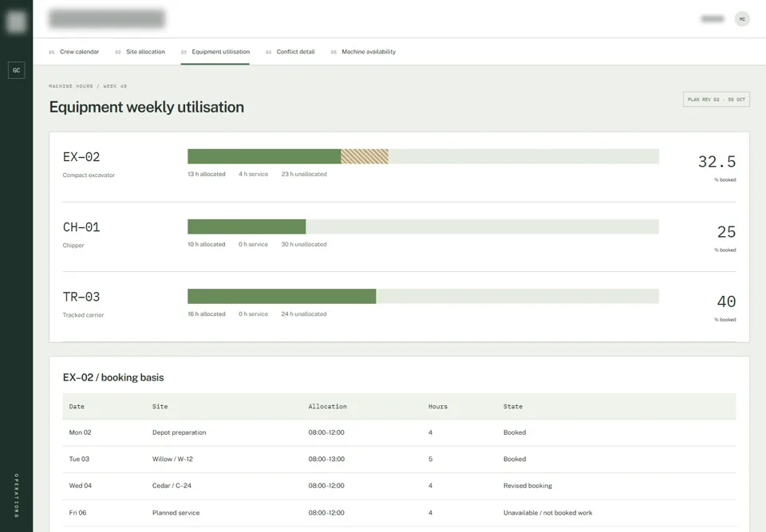Click the Plan Rev 02 badge

click(x=717, y=99)
